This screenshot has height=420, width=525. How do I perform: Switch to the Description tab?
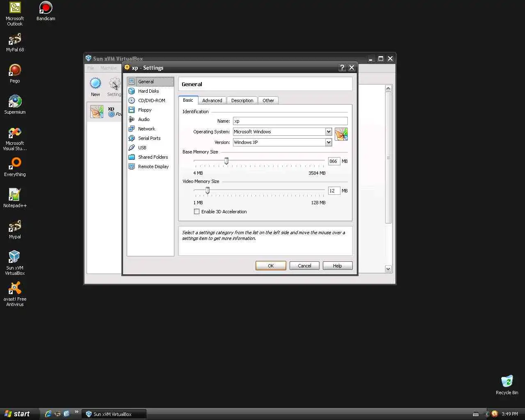pyautogui.click(x=242, y=100)
